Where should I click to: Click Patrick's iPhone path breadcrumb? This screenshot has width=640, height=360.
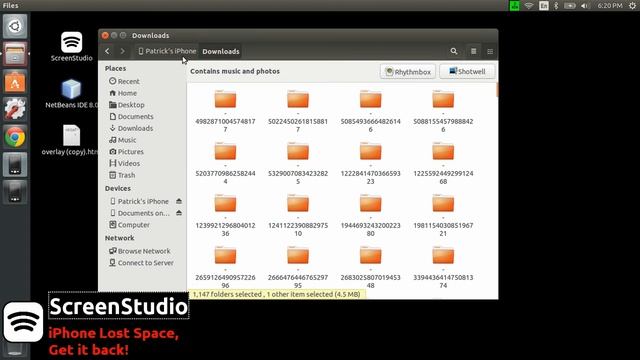point(167,51)
